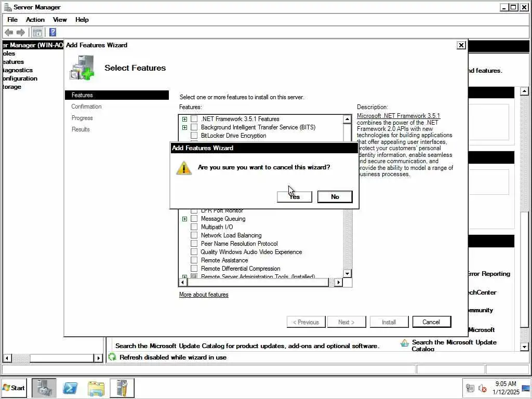Screen dimensions: 532x399
Task: Click Server Manager title bar icon
Action: pyautogui.click(x=7, y=7)
